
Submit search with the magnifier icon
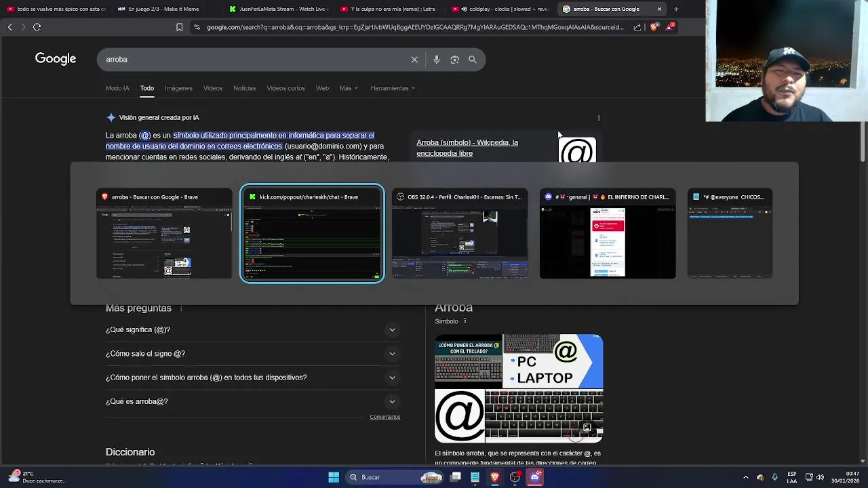(473, 60)
